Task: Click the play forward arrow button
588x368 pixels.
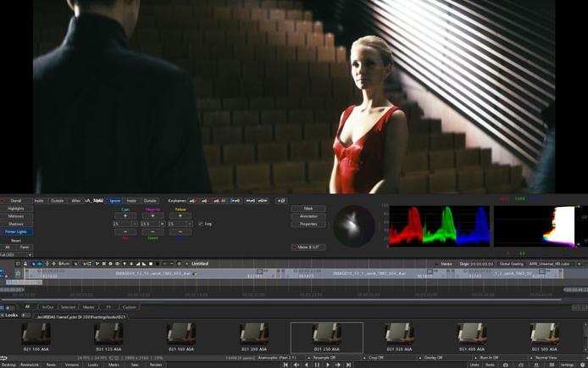Action: [x=327, y=365]
